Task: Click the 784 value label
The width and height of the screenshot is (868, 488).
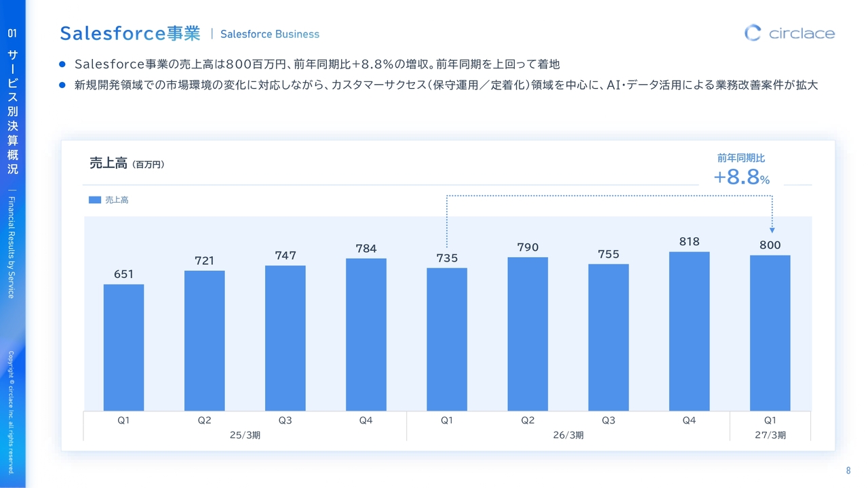Action: point(366,249)
